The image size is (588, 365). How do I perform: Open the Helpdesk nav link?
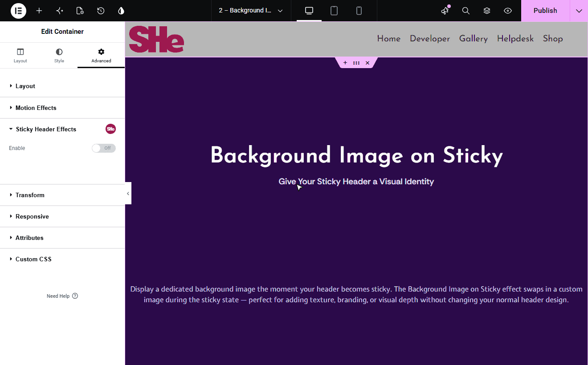pos(515,39)
